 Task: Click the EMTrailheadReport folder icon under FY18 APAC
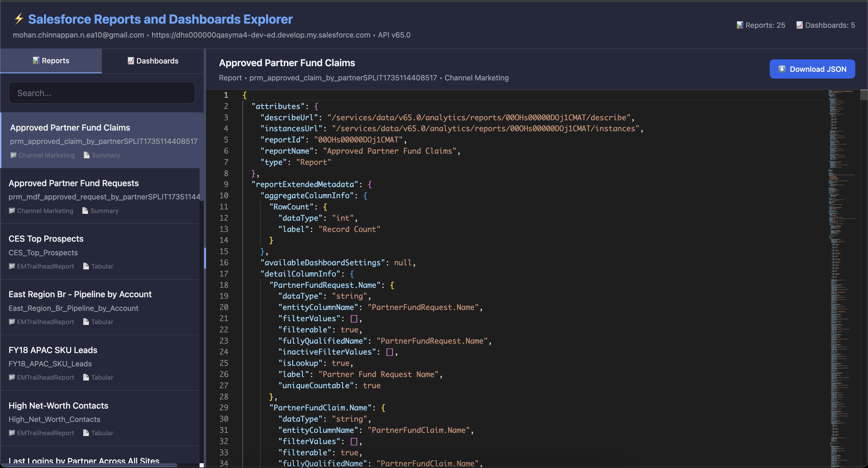(x=12, y=377)
